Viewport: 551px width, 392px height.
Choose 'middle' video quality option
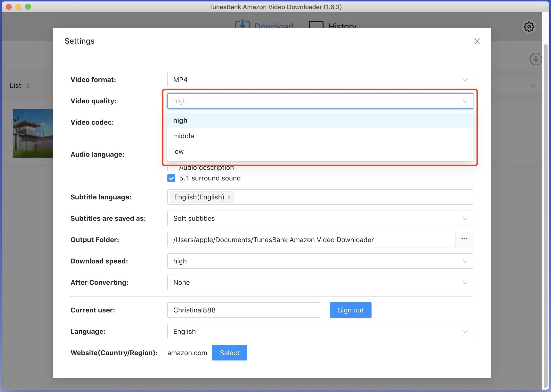point(184,136)
